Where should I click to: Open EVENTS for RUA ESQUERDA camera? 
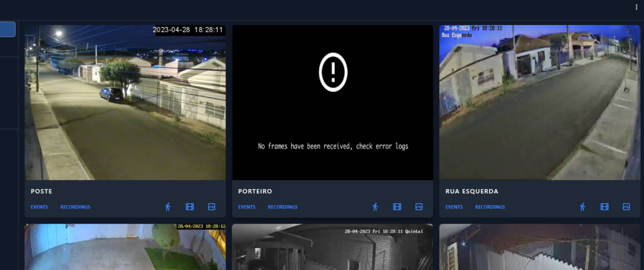[454, 207]
